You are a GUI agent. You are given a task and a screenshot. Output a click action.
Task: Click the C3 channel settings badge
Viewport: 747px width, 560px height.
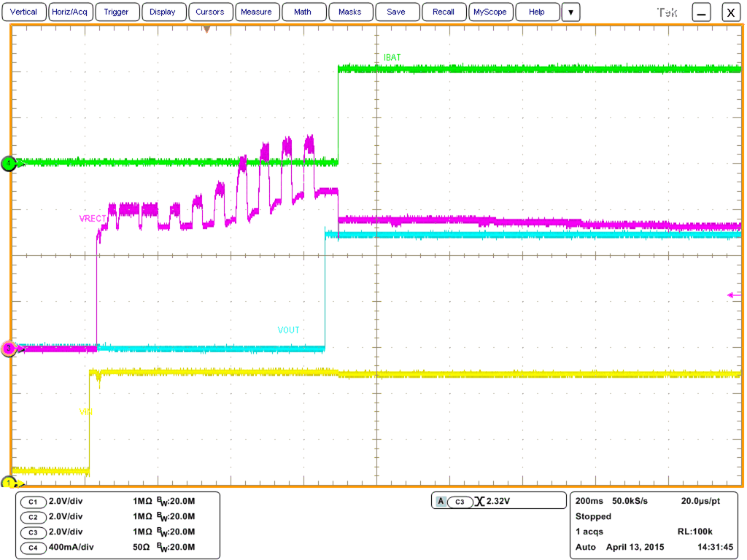pos(33,532)
